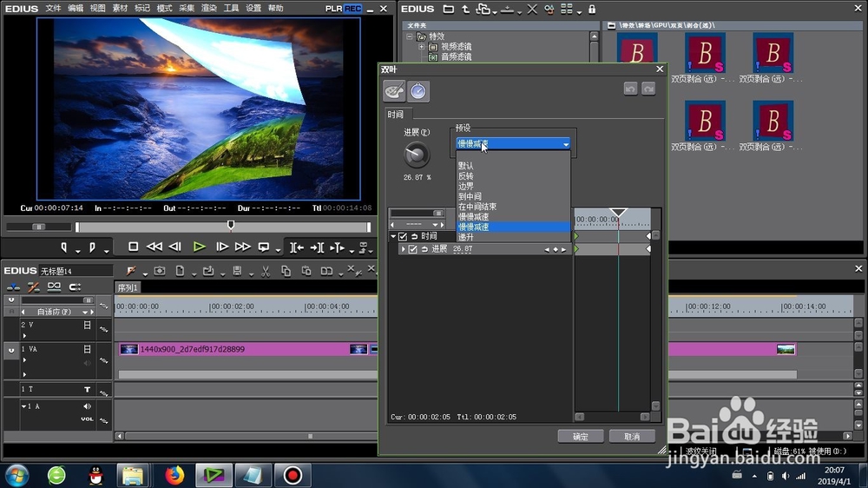Collapse the 1 A audio track expander

click(x=23, y=406)
